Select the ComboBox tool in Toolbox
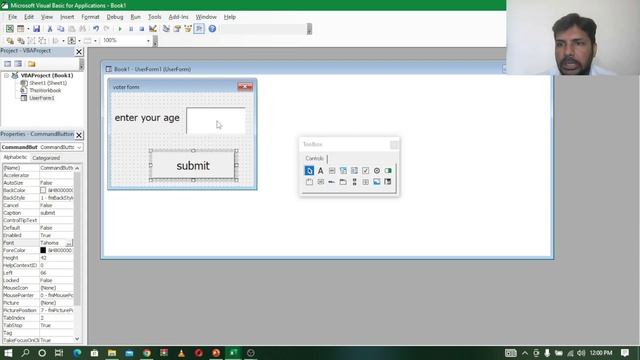Viewport: 640px width, 360px height. point(343,171)
